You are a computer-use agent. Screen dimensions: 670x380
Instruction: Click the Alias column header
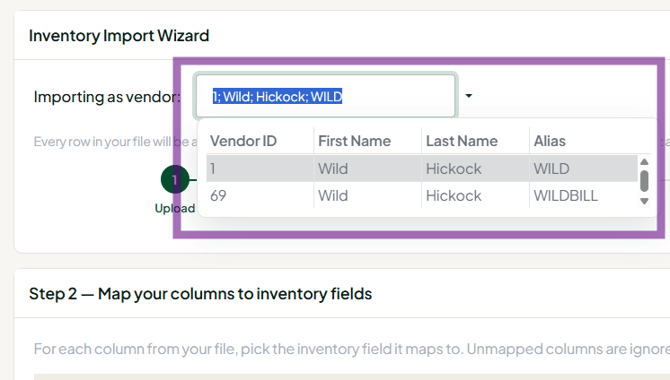[x=550, y=141]
